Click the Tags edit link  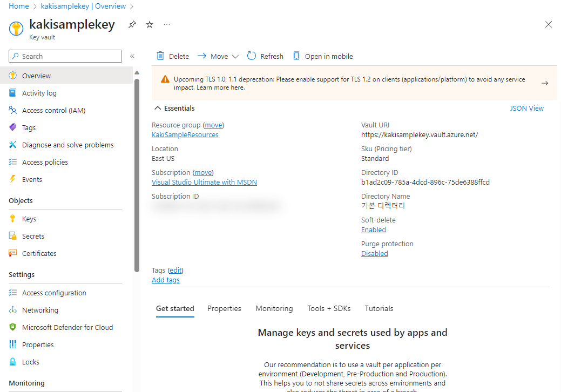[175, 270]
